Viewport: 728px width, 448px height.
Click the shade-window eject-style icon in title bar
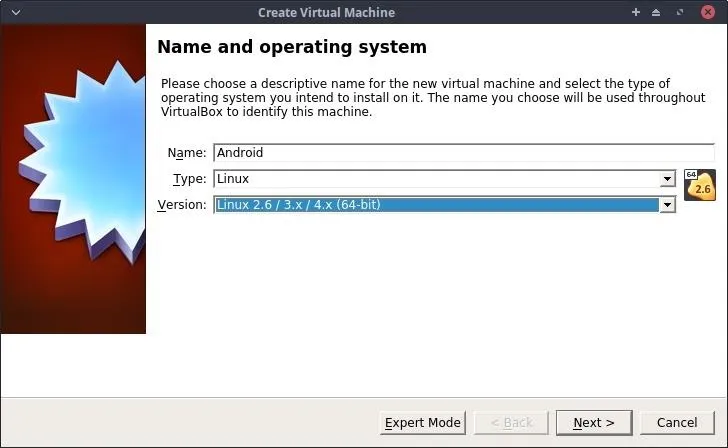pyautogui.click(x=656, y=13)
